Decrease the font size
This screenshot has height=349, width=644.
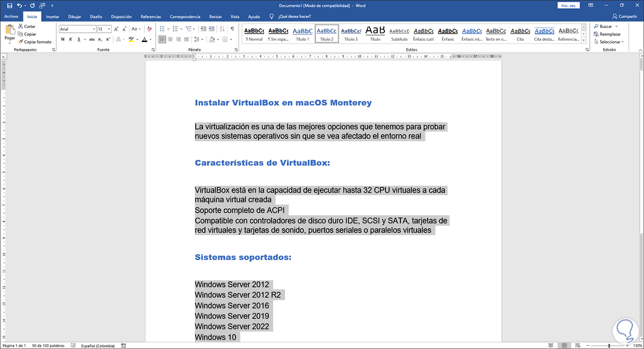[124, 29]
